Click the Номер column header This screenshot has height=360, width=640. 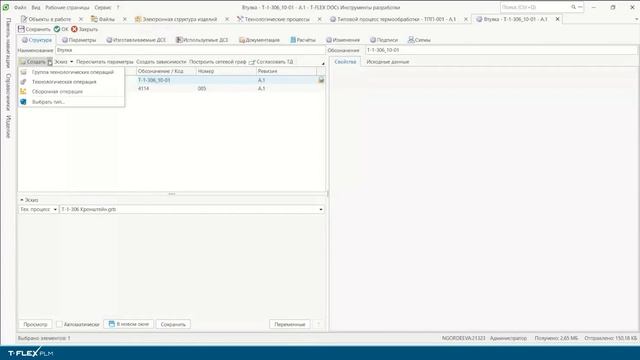[x=226, y=71]
